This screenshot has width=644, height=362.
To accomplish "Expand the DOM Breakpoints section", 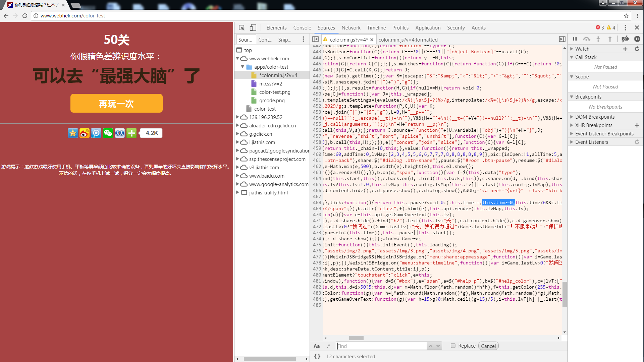I will [x=572, y=117].
